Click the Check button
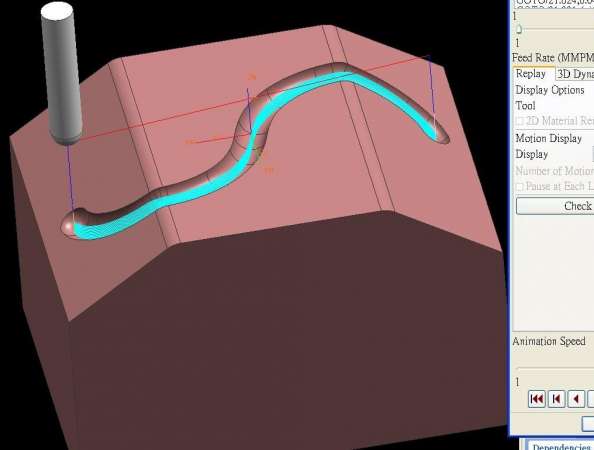594x450 pixels. (x=555, y=206)
